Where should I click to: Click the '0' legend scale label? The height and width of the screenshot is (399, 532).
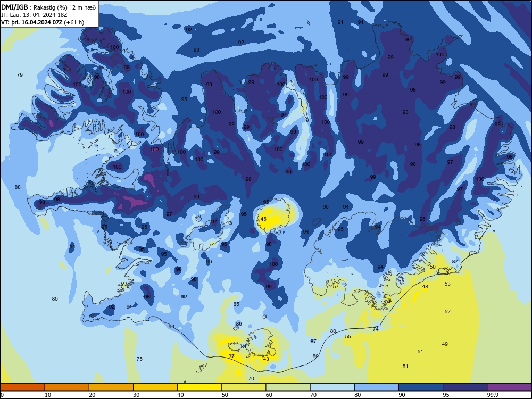[x=2, y=395]
